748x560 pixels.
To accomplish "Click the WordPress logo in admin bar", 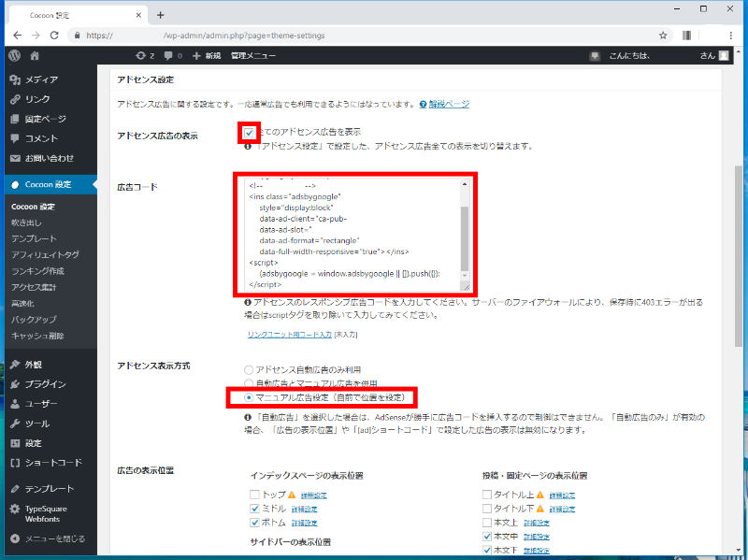I will [14, 56].
